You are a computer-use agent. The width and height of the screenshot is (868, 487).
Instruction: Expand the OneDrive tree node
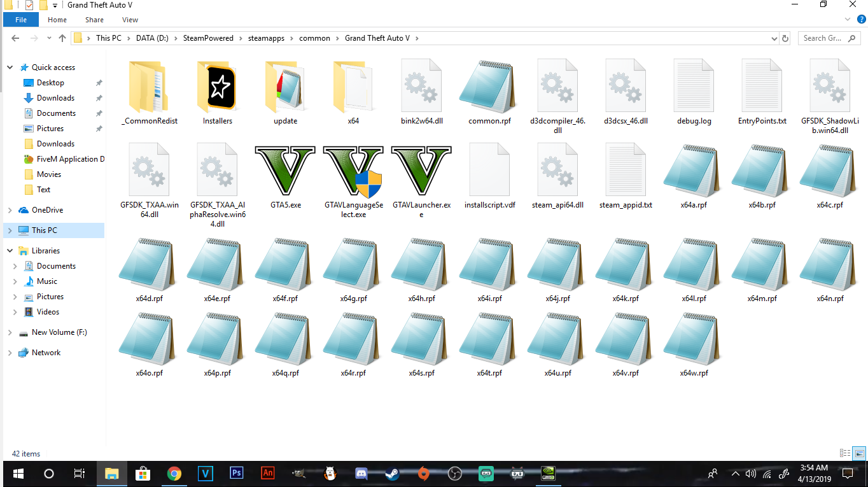[x=10, y=210]
